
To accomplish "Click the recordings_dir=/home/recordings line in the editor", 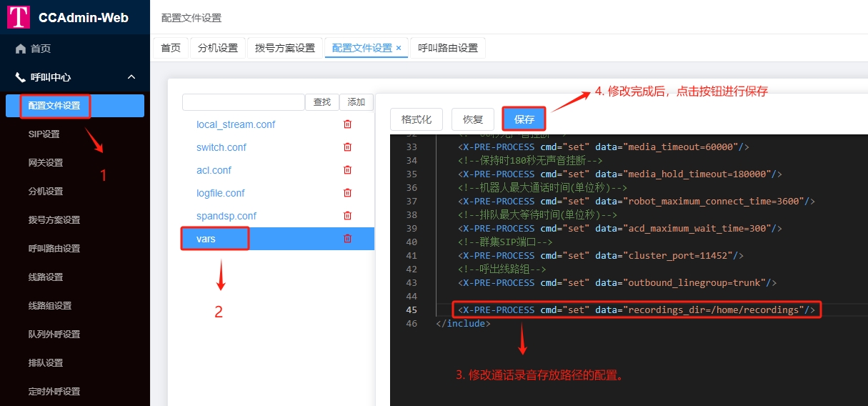I will (637, 310).
